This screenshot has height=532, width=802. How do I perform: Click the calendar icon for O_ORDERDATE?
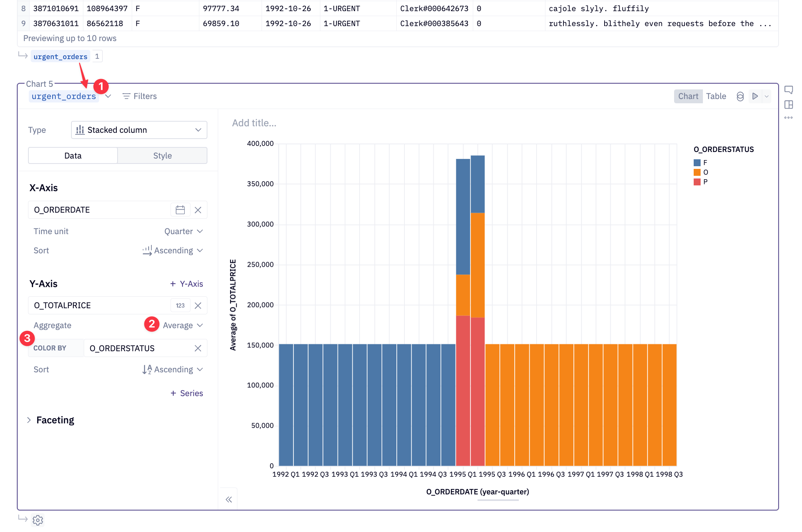point(180,210)
